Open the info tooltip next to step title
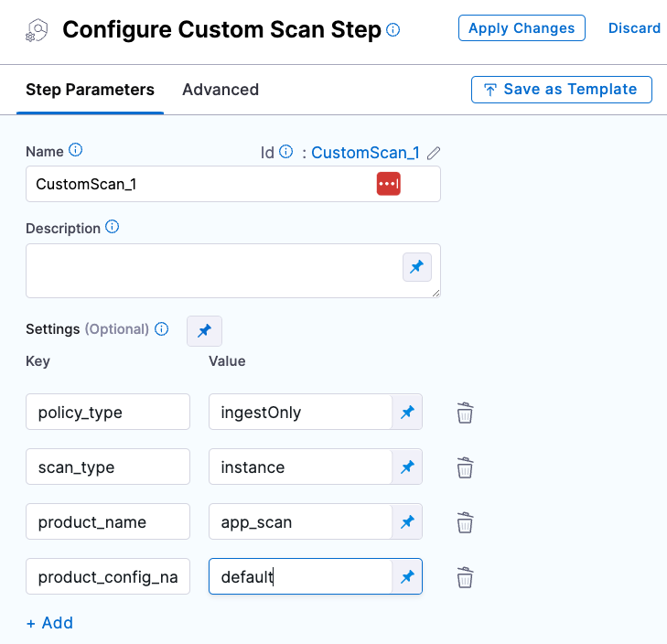This screenshot has width=667, height=644. coord(393,30)
